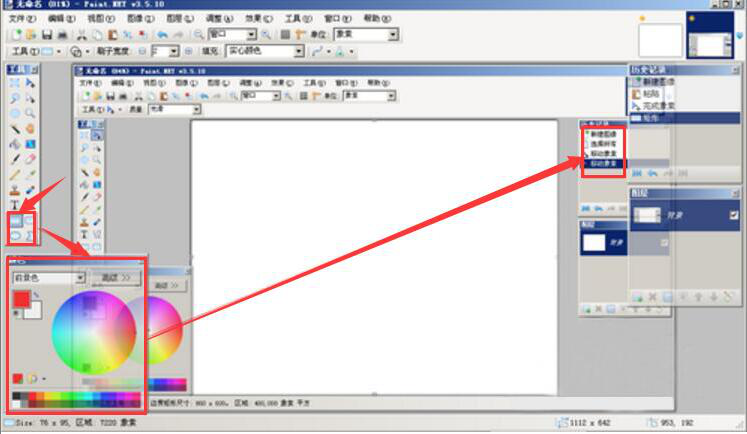Open the 工具 tool chooser dropdown arrow
The height and width of the screenshot is (434, 747).
59,51
